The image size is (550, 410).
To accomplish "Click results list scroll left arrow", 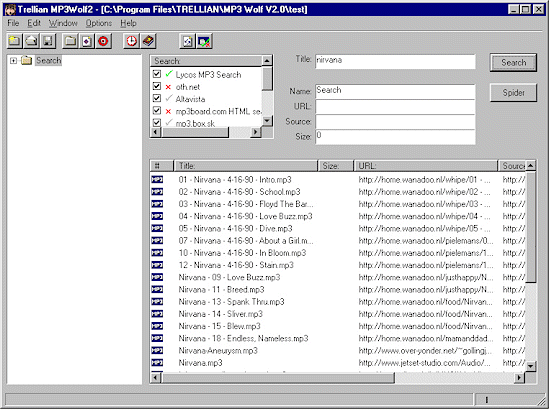I will point(156,378).
